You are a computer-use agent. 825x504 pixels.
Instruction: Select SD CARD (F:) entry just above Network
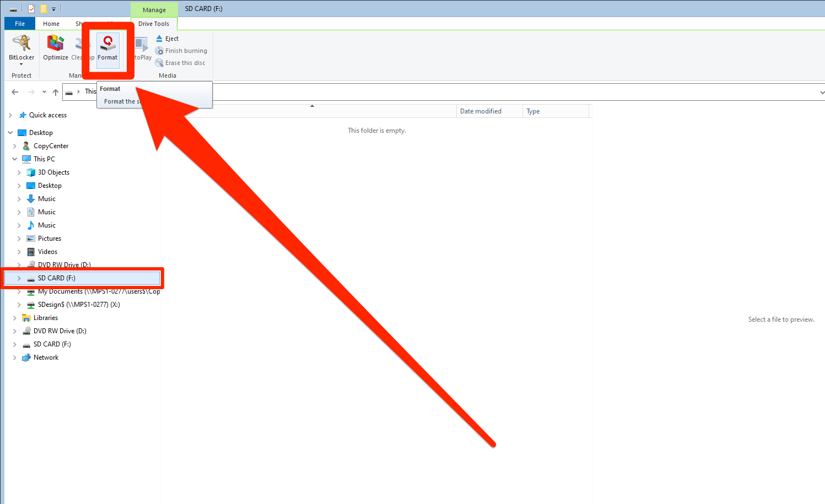(52, 344)
